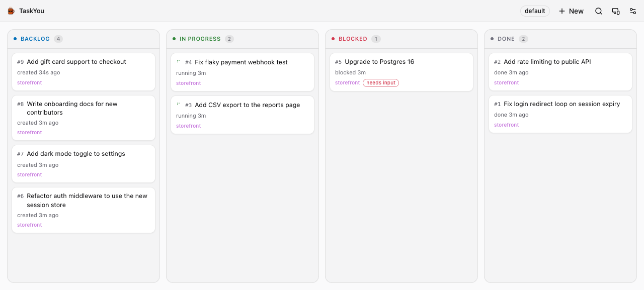The width and height of the screenshot is (644, 290).
Task: Open the sessions monitor icon in header
Action: click(616, 11)
